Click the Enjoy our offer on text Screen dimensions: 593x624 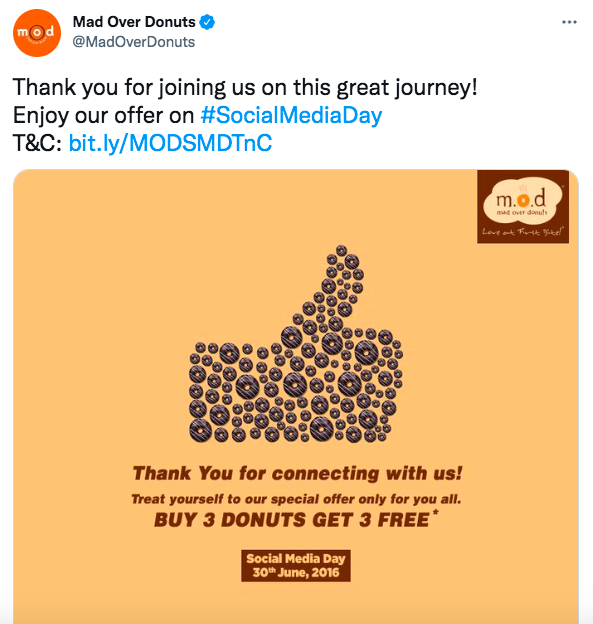(103, 115)
